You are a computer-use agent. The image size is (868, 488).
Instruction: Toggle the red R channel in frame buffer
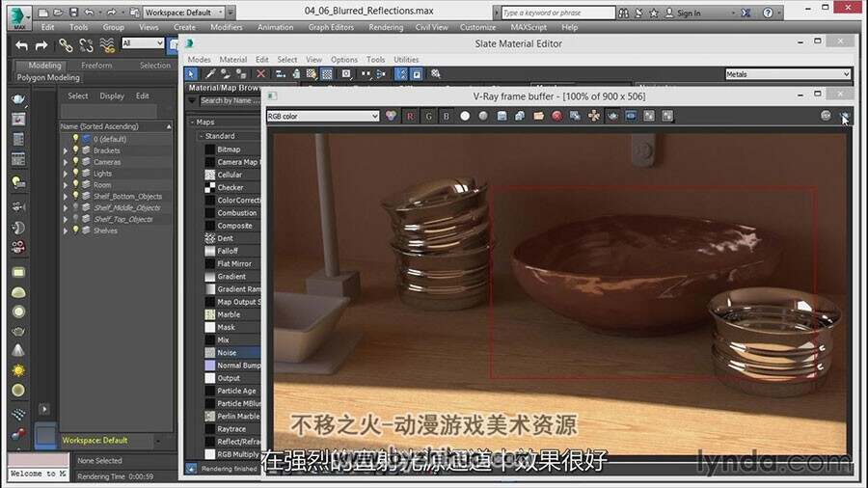pos(410,116)
